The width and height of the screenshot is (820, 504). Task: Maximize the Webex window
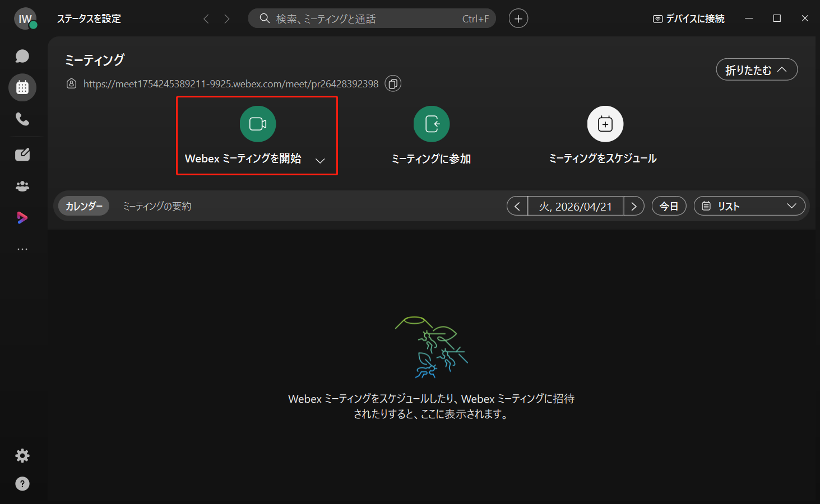[x=777, y=18]
